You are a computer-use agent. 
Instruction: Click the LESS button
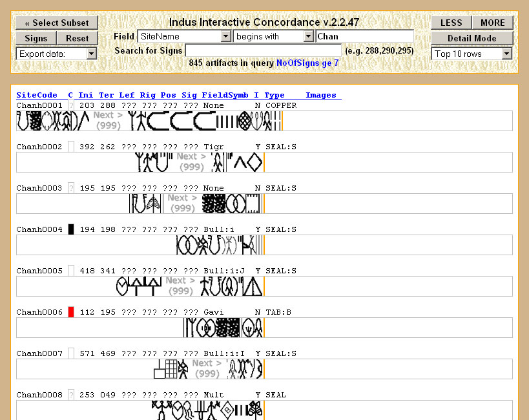(x=451, y=23)
